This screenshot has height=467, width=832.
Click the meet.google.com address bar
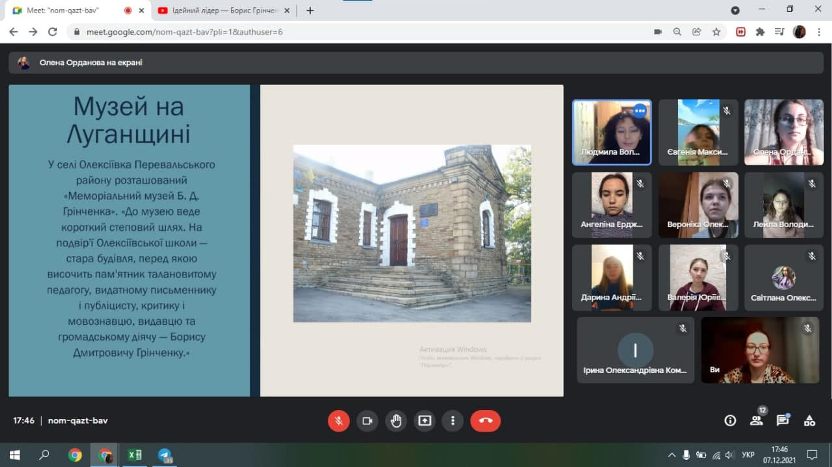click(350, 31)
